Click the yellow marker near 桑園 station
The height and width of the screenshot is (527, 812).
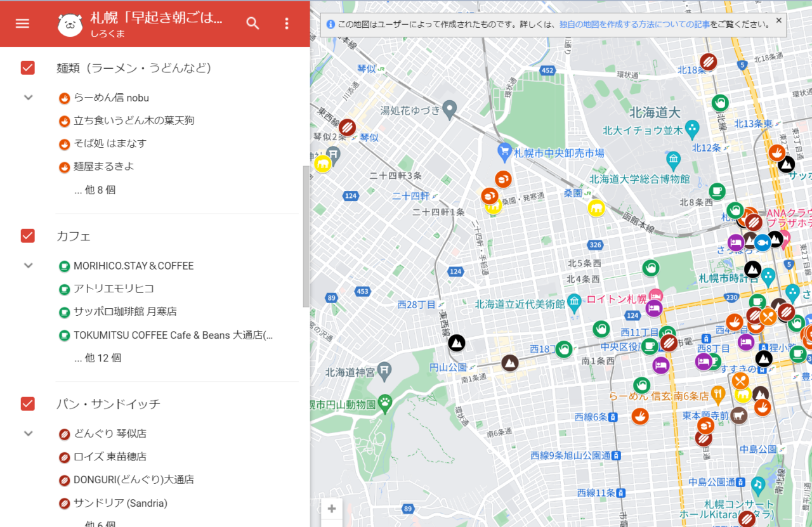click(596, 208)
